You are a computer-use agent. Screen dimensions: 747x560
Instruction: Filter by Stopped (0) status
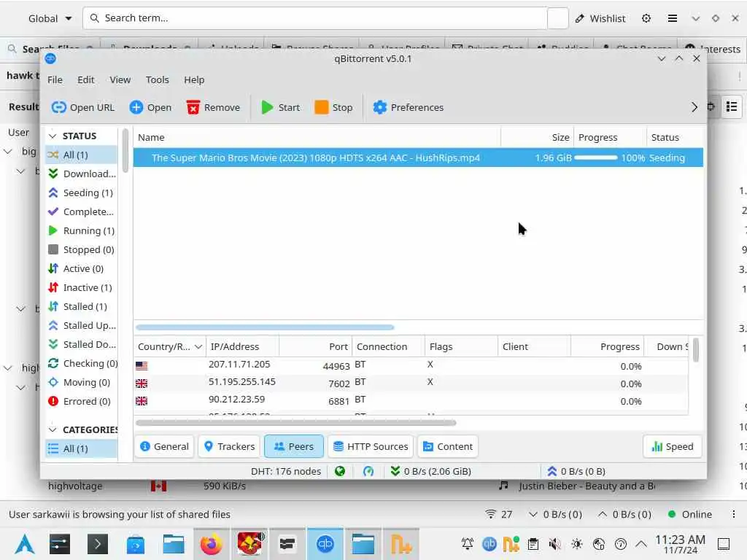82,250
